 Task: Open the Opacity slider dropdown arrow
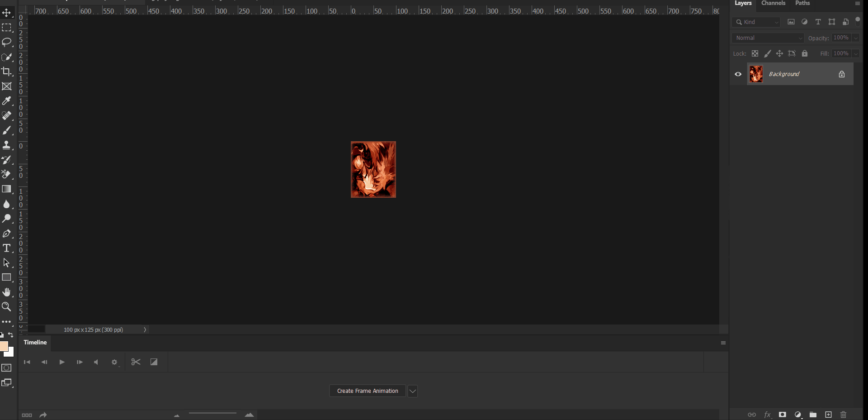coord(856,38)
